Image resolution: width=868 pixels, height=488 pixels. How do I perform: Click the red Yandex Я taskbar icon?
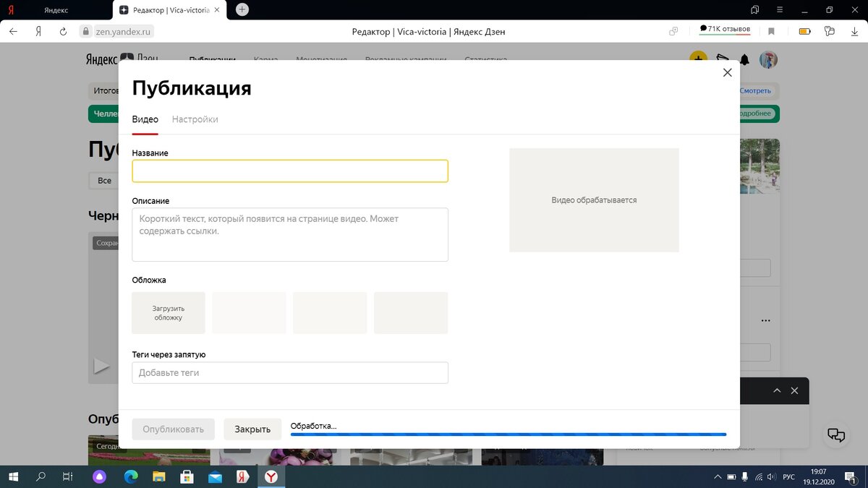tap(242, 476)
